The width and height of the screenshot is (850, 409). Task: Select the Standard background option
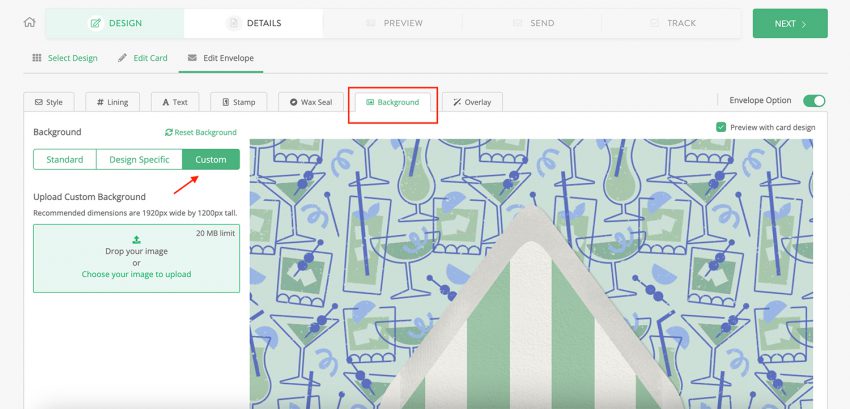point(64,160)
